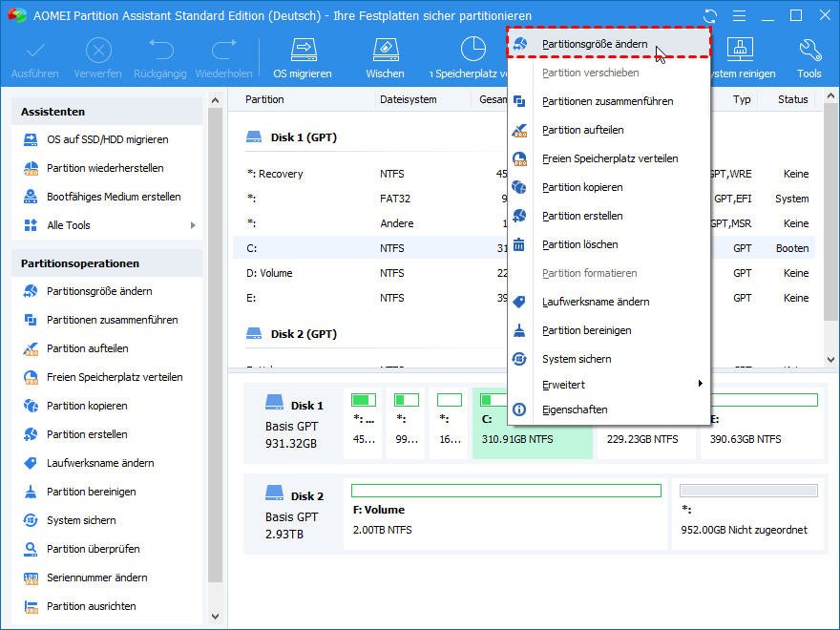Open the hamburger menu in title bar
840x630 pixels.
(739, 16)
